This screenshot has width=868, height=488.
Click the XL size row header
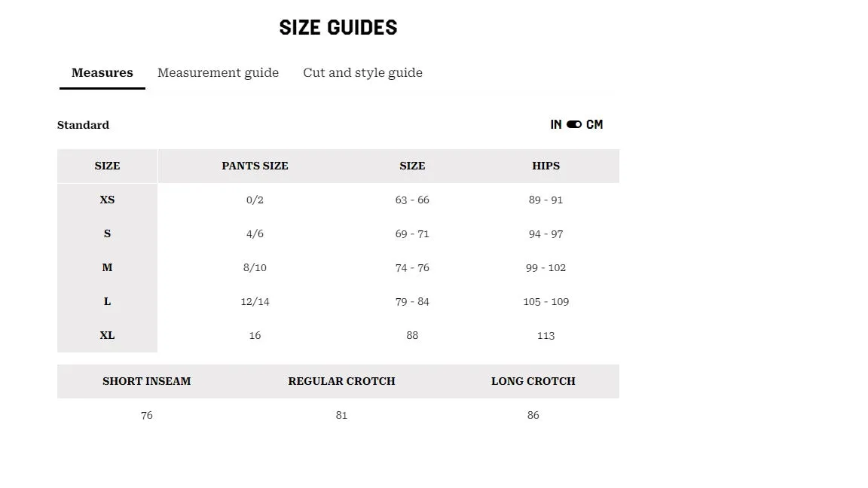[108, 335]
